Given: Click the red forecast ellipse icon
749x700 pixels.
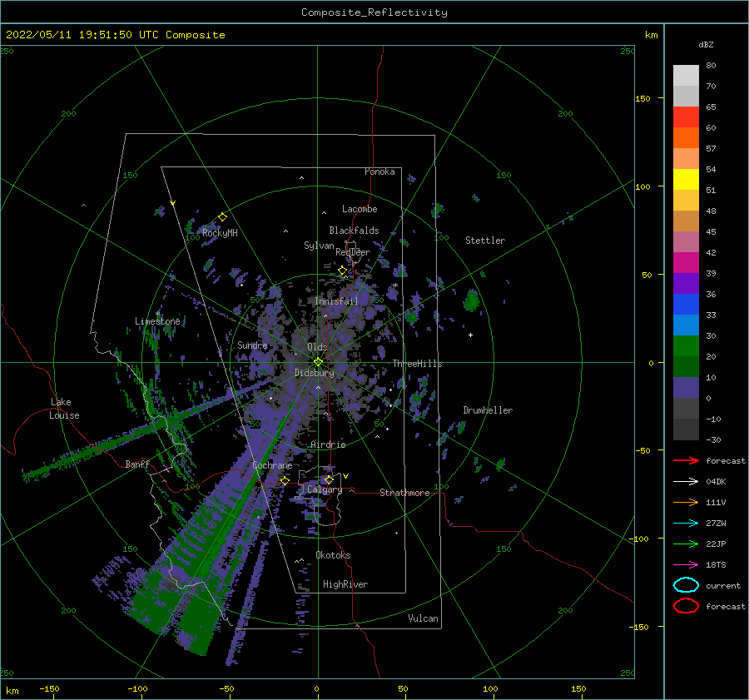Looking at the screenshot, I should (686, 606).
